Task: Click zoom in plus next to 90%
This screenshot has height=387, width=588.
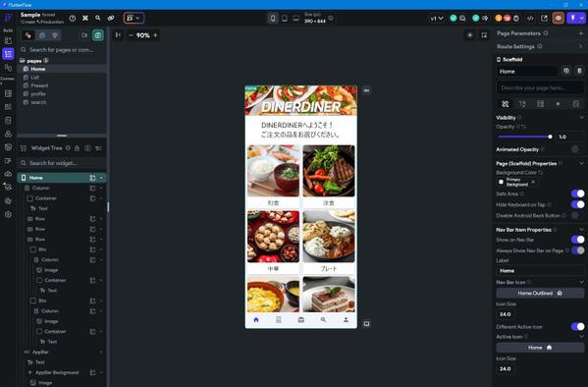Action: (x=155, y=35)
